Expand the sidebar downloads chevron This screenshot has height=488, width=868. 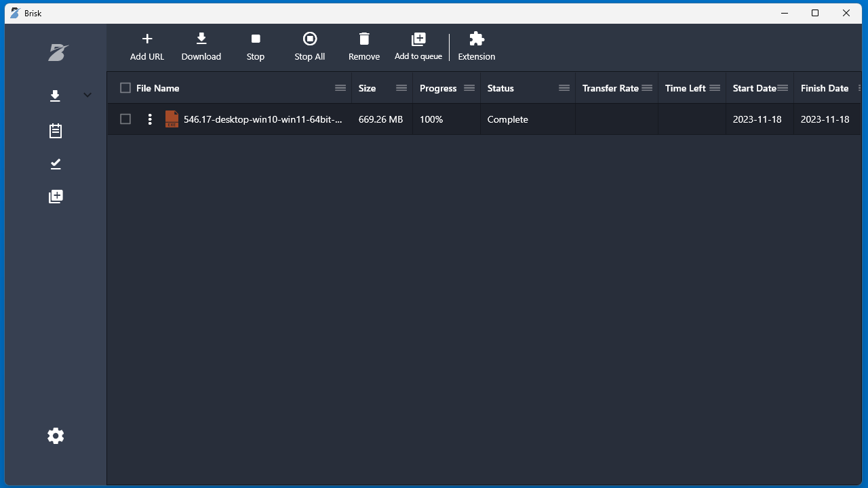click(87, 95)
